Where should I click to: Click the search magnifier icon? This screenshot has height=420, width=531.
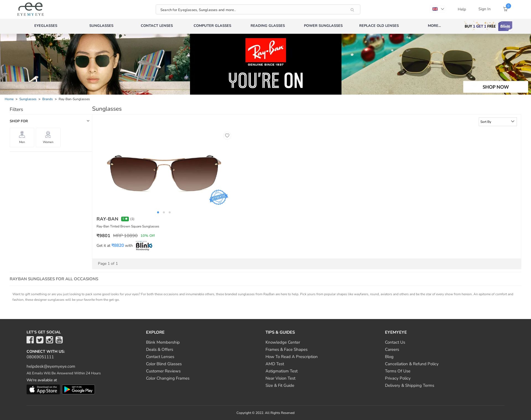(x=352, y=10)
